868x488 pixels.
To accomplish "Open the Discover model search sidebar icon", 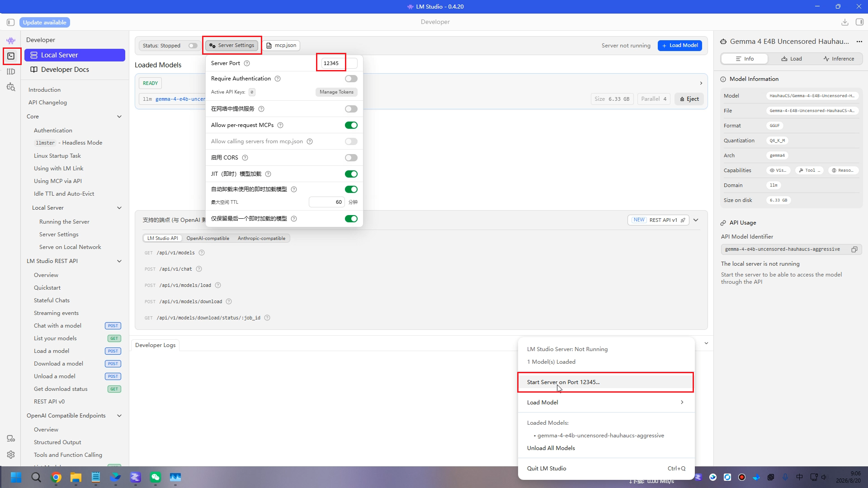I will (11, 87).
